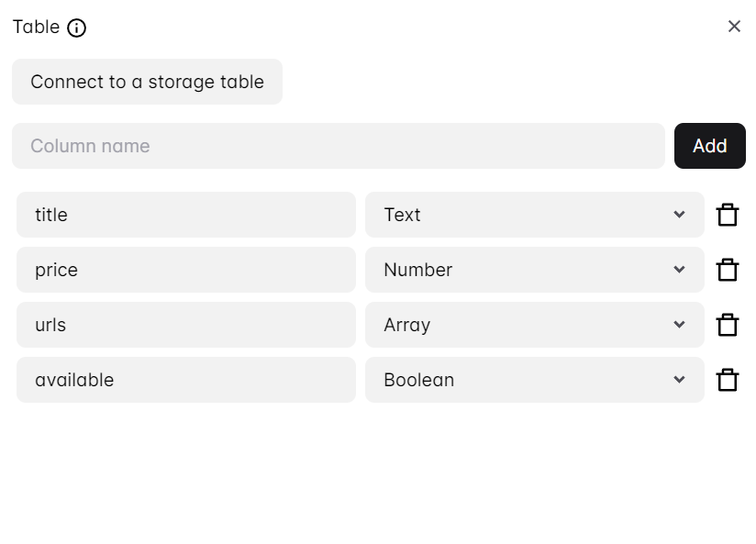Select the available column name field
The image size is (756, 544).
click(185, 380)
